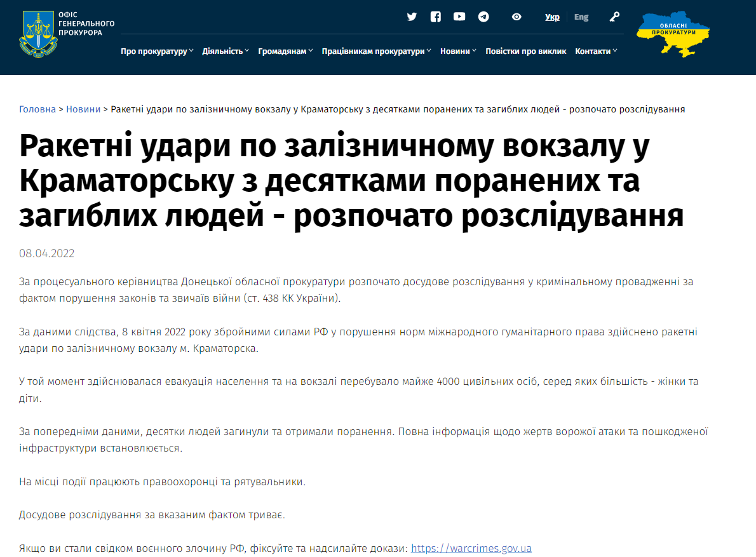756x557 pixels.
Task: Open the Telegram channel icon
Action: (483, 17)
